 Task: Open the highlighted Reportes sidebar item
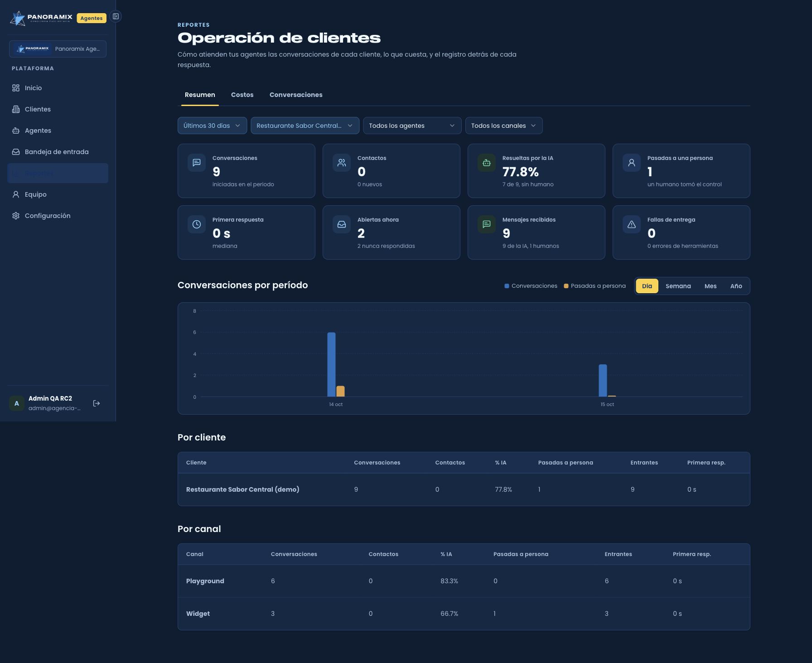coord(58,173)
